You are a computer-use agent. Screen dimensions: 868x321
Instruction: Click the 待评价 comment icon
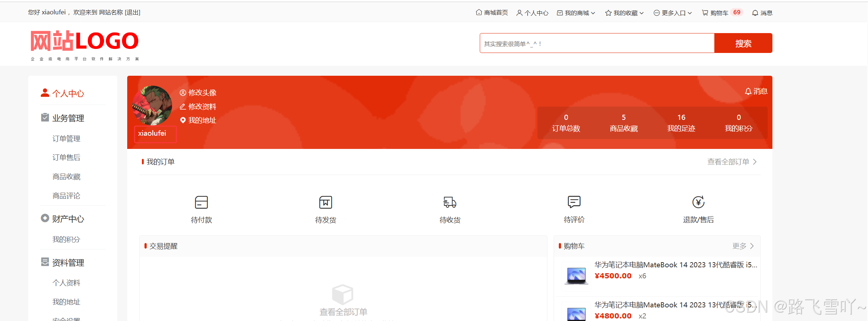click(x=574, y=202)
